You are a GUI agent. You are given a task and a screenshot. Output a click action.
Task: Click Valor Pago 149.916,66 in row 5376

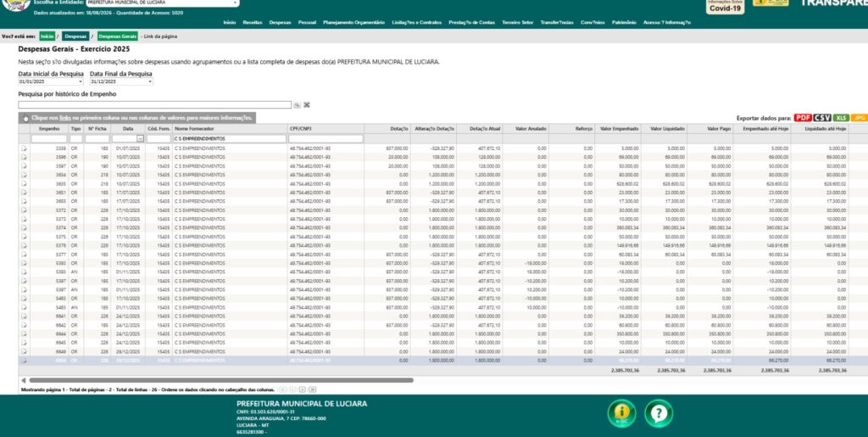(x=719, y=246)
